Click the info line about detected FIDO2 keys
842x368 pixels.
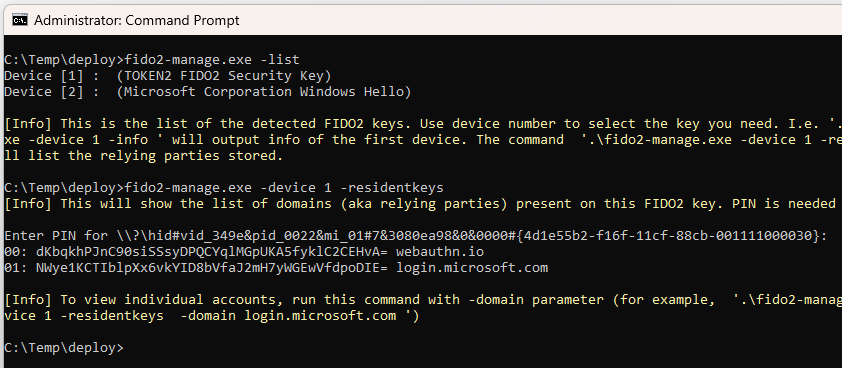click(423, 124)
